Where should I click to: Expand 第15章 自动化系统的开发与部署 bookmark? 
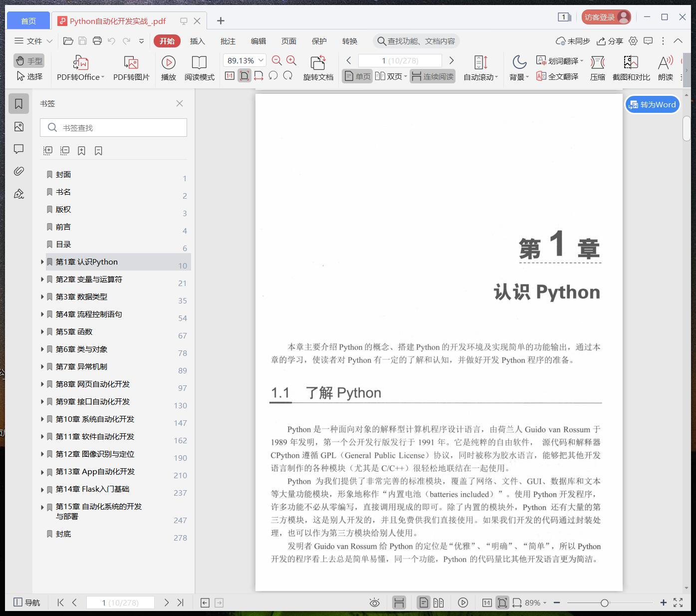coord(42,507)
